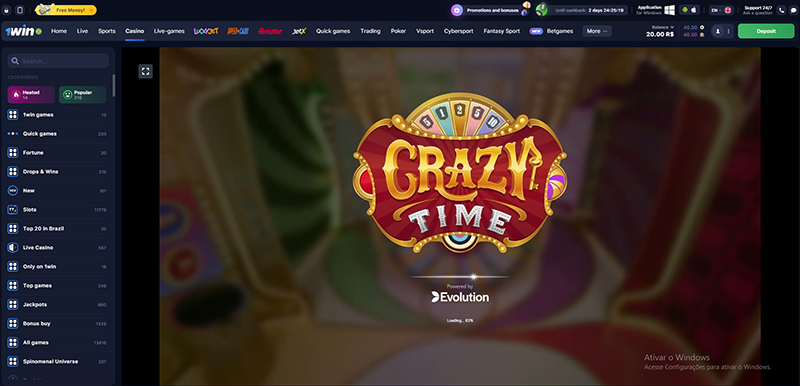Click the round mouse icon at top left

(x=7, y=10)
